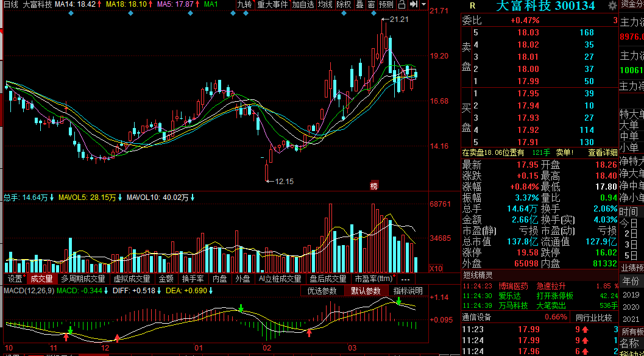Open settings gear beside stock title
The image size is (644, 356).
click(612, 5)
